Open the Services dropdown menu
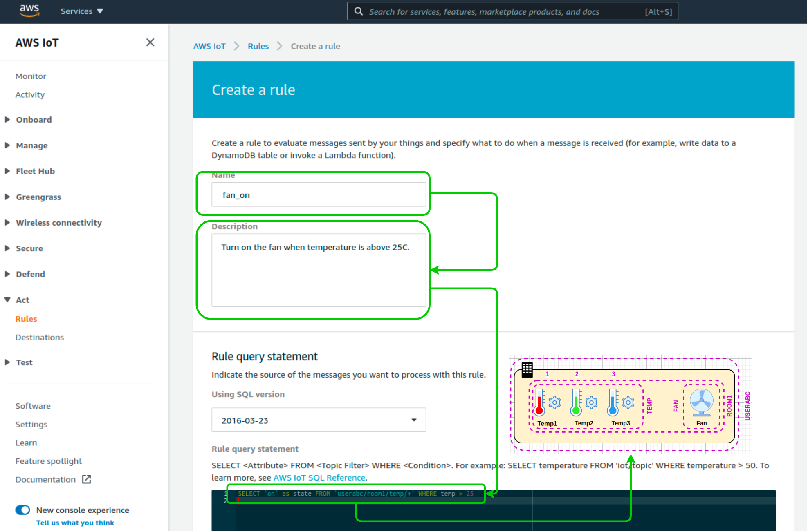This screenshot has width=808, height=532. (x=82, y=11)
